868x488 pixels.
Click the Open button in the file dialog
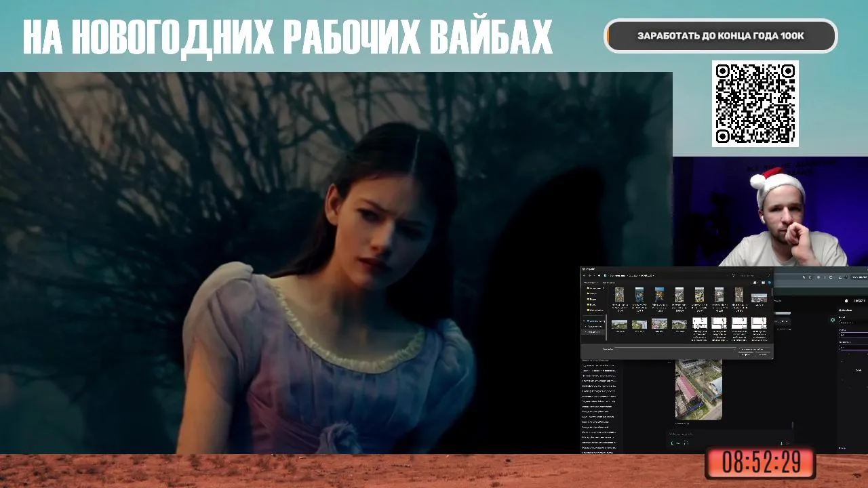pyautogui.click(x=746, y=354)
